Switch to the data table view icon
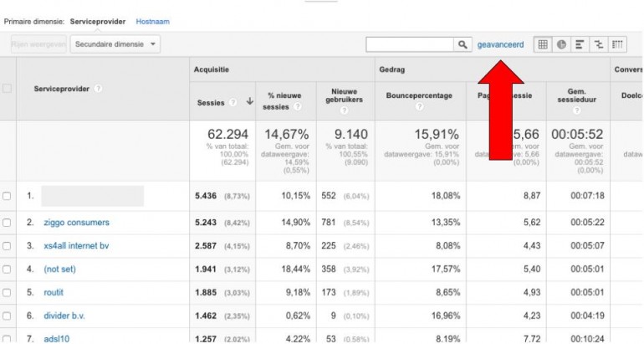644x344 pixels. (x=543, y=44)
